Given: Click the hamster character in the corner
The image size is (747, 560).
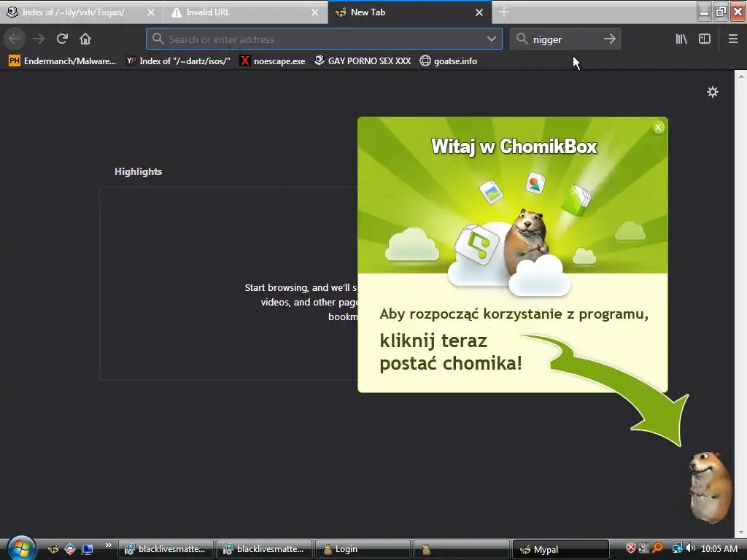Looking at the screenshot, I should [x=709, y=487].
